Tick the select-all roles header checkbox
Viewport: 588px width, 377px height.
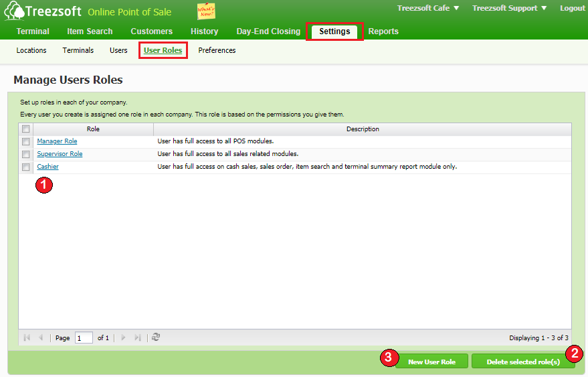point(26,129)
